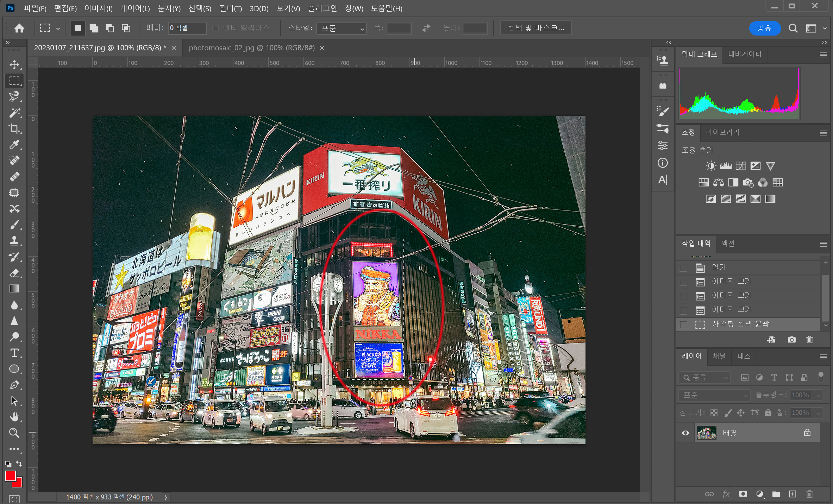Screen dimensions: 833x504
Task: Choose the Zoom tool
Action: pyautogui.click(x=14, y=433)
